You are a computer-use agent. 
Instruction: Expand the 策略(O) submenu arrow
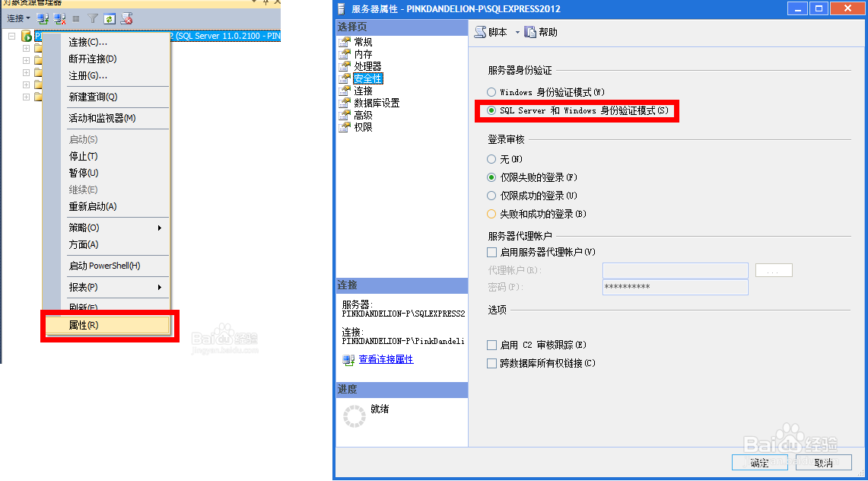click(160, 228)
